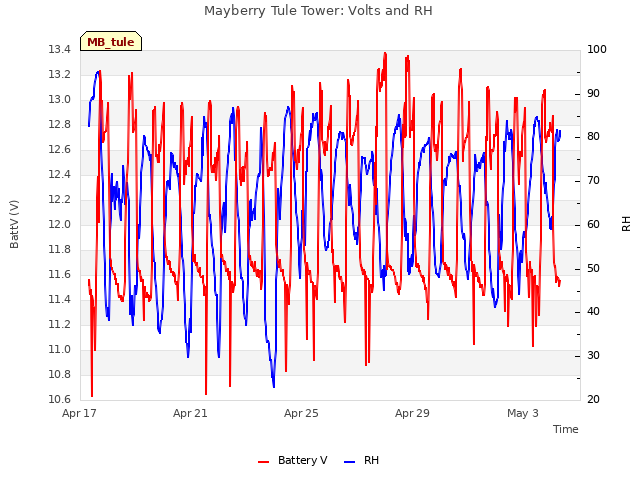Click the 11.2 voltage tick label
640x480 pixels.
pos(60,324)
